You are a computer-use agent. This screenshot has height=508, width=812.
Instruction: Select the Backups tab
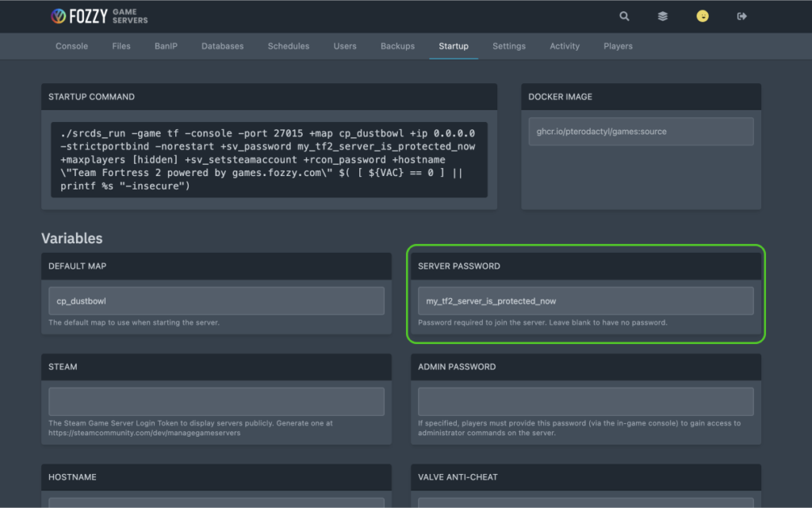pyautogui.click(x=397, y=46)
